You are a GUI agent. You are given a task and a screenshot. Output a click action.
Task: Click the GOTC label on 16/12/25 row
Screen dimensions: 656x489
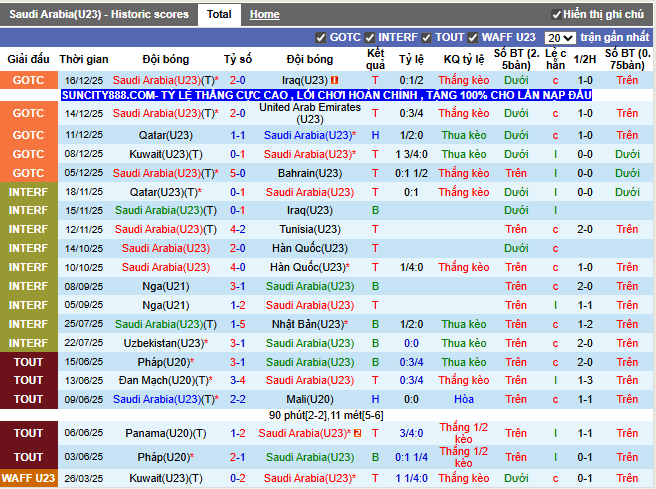coord(28,80)
